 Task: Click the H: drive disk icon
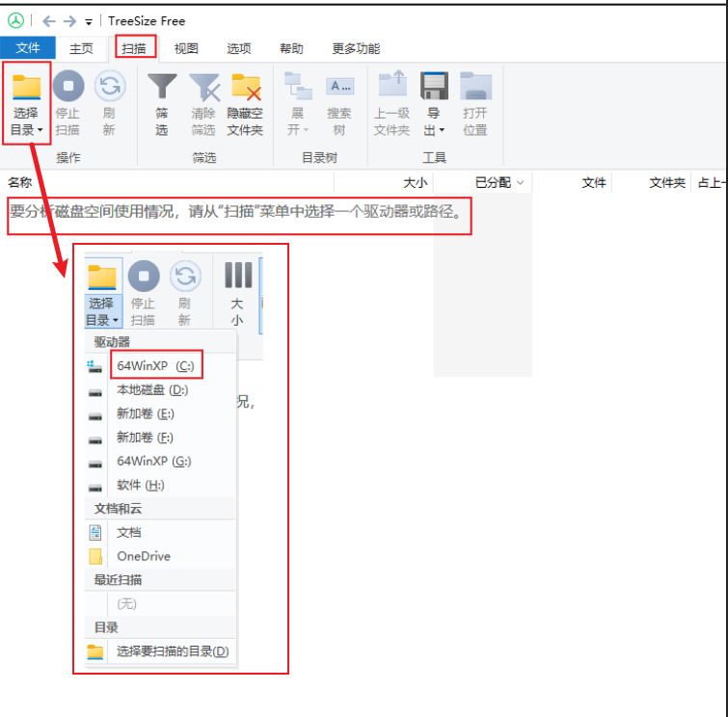pos(95,489)
